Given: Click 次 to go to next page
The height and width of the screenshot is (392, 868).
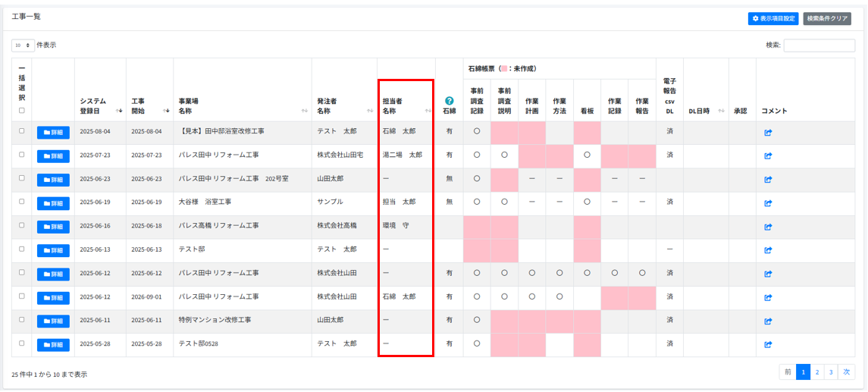Looking at the screenshot, I should (847, 372).
